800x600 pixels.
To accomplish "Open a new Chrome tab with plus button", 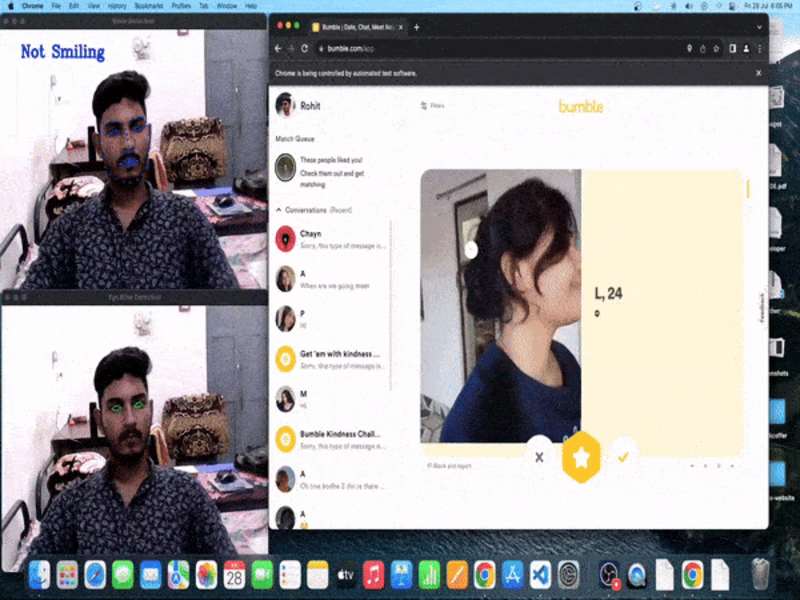I will (416, 27).
